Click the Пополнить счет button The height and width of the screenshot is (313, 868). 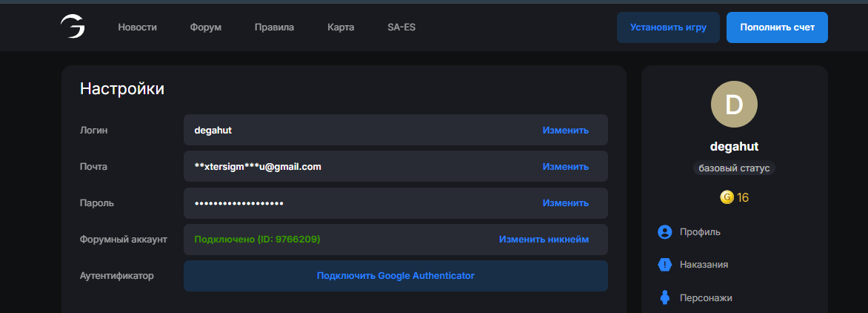pyautogui.click(x=777, y=27)
